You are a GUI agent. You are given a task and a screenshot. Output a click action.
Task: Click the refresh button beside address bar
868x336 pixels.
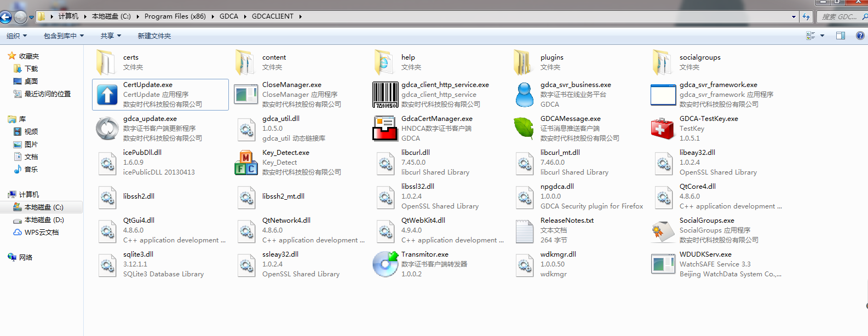coord(806,16)
